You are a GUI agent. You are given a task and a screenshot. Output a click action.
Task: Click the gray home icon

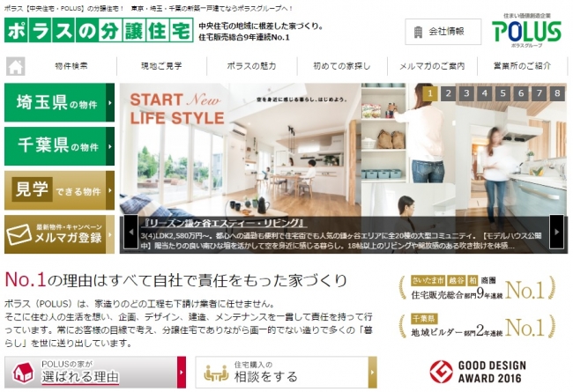point(15,66)
